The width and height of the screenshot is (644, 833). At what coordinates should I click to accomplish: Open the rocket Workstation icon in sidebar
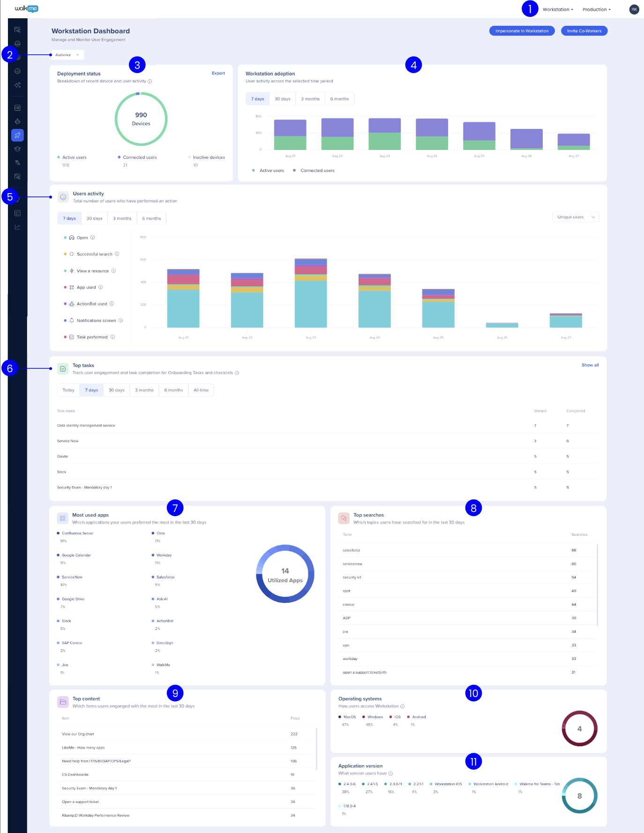pyautogui.click(x=17, y=135)
